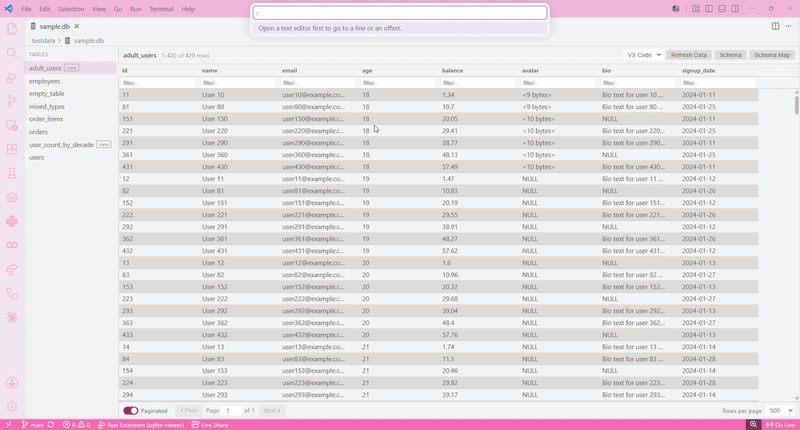Viewport: 800px width, 430px height.
Task: Click the sample.db file icon in the breadcrumb
Action: (x=67, y=40)
